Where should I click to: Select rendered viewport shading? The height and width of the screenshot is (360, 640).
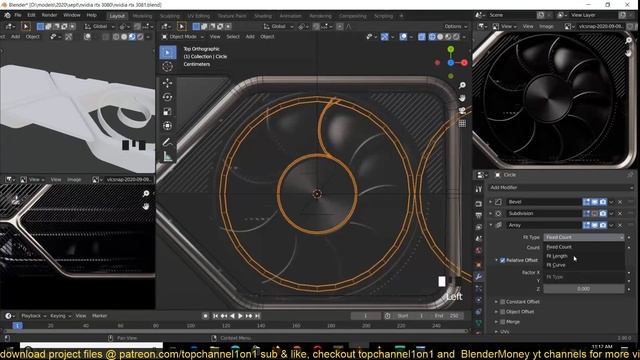456,37
